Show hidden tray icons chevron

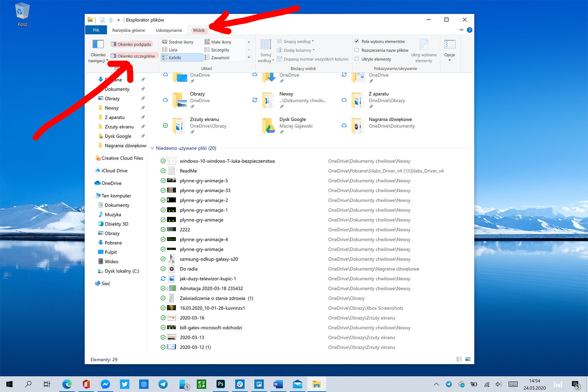point(436,384)
